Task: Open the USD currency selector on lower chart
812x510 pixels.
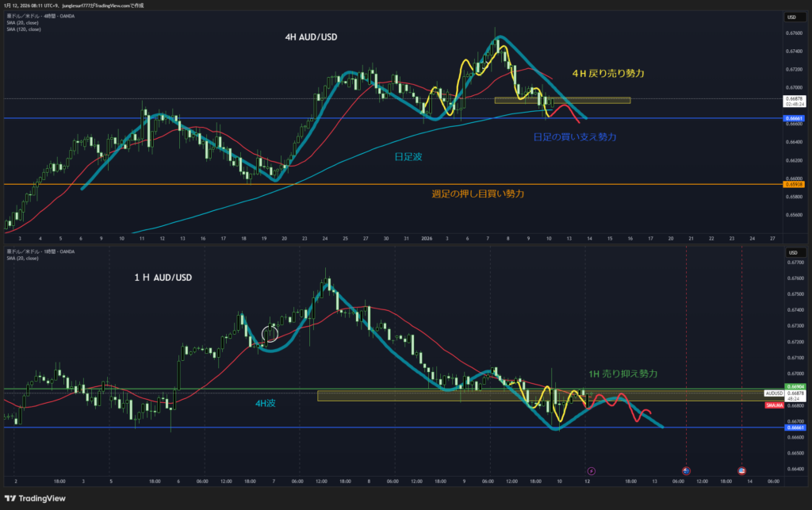Action: point(791,252)
